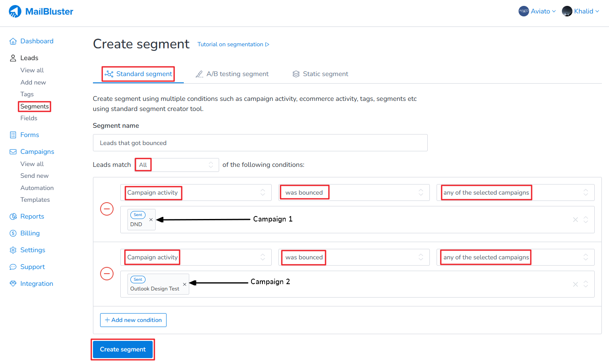The width and height of the screenshot is (609, 364).
Task: Click the Integration diamond icon
Action: tap(13, 284)
